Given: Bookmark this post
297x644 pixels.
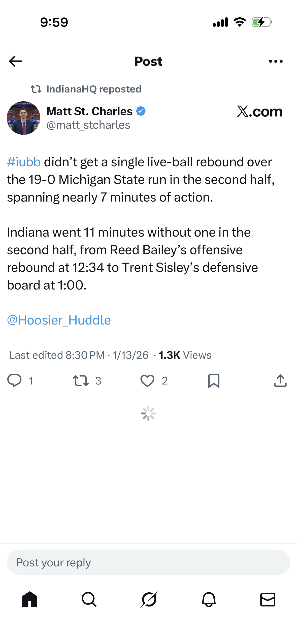Looking at the screenshot, I should (x=214, y=380).
